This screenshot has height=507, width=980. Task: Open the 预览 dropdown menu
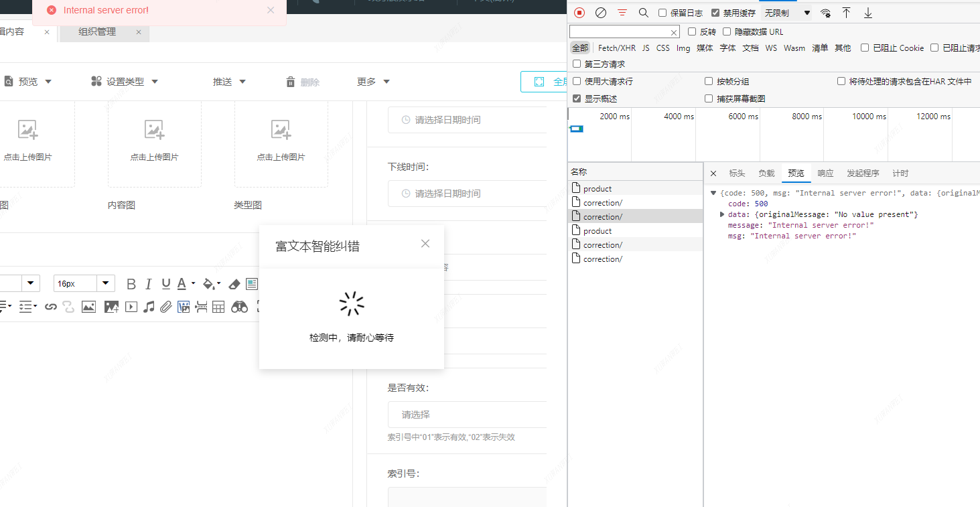point(27,82)
